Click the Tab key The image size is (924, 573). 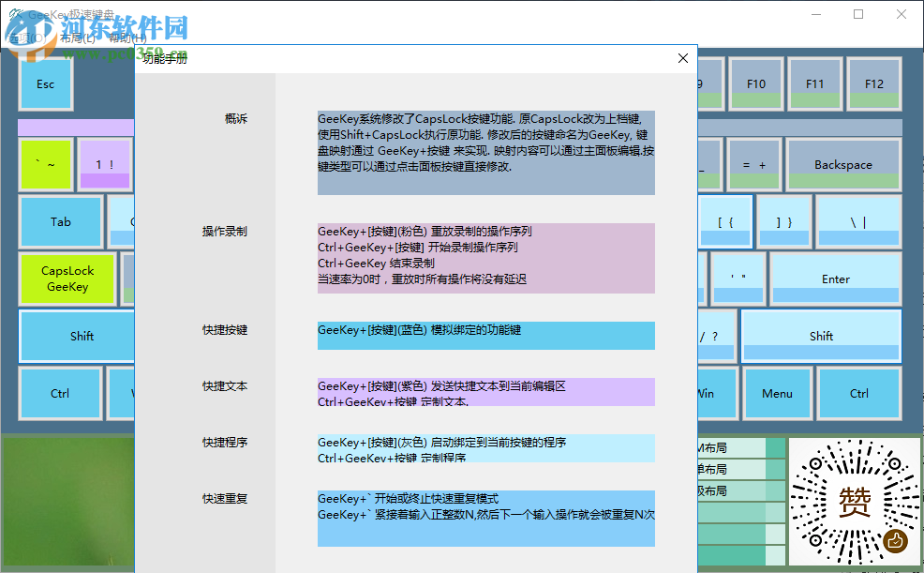[x=61, y=222]
